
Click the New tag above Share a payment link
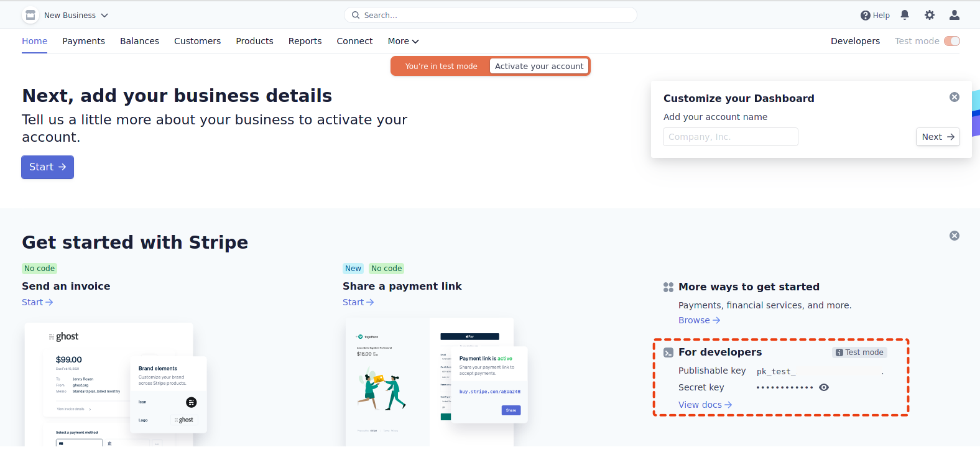tap(353, 269)
